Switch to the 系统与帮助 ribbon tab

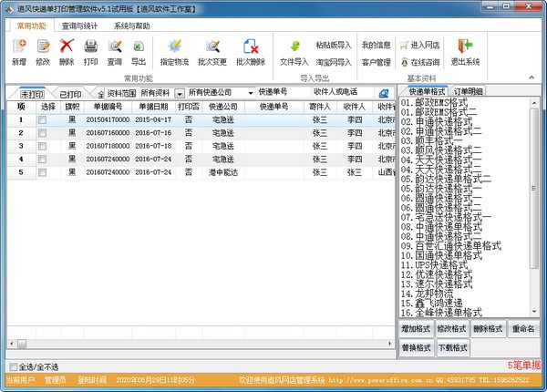point(132,26)
